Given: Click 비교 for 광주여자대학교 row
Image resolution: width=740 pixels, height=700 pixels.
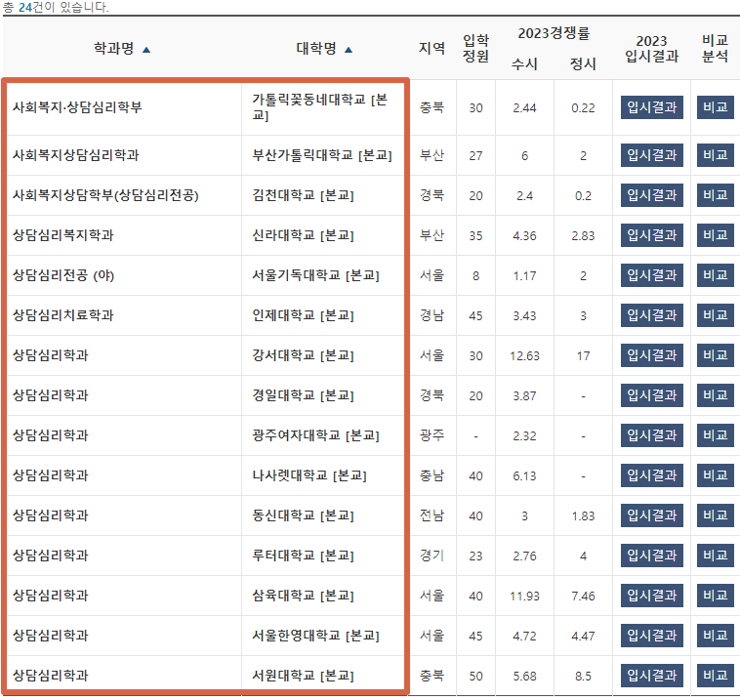Looking at the screenshot, I should pyautogui.click(x=715, y=435).
